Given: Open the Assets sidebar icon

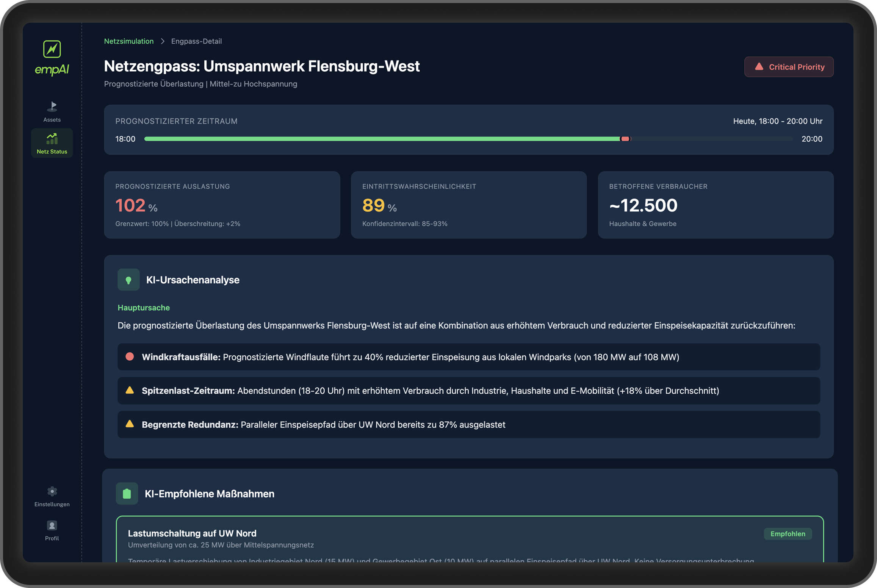Looking at the screenshot, I should click(52, 106).
